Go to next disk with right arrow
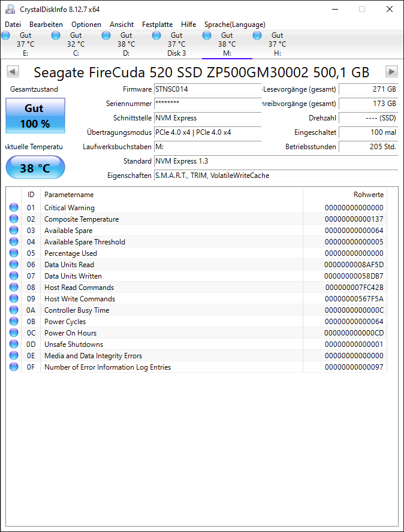The image size is (404, 532). [x=391, y=71]
